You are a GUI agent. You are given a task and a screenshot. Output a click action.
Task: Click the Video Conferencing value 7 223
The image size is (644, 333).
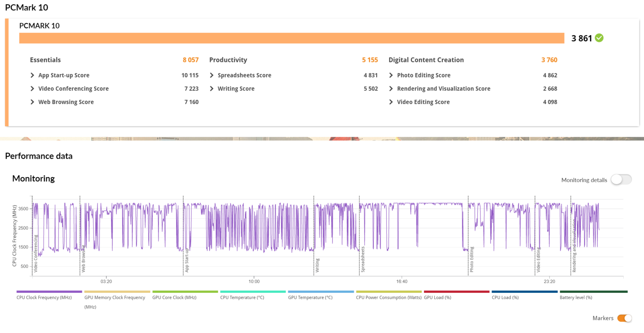pos(191,88)
